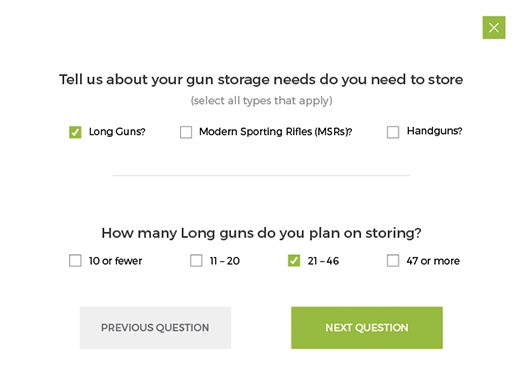522x373 pixels.
Task: Uncheck the Long Guns checkbox
Action: (75, 132)
